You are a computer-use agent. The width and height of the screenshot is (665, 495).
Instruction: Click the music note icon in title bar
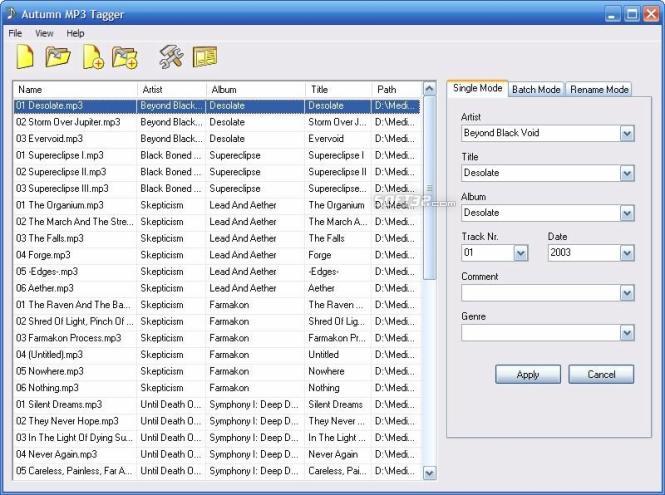(11, 14)
